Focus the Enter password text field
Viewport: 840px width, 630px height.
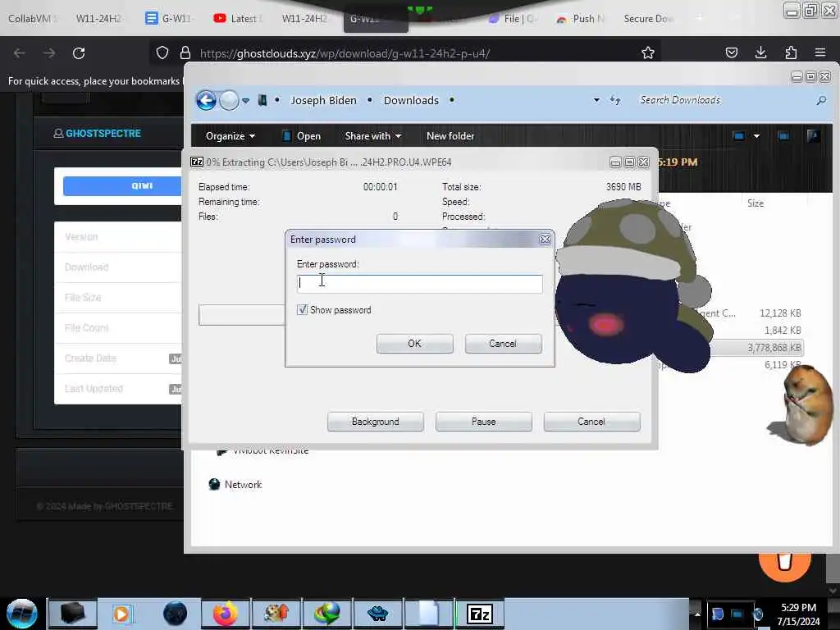(x=419, y=283)
